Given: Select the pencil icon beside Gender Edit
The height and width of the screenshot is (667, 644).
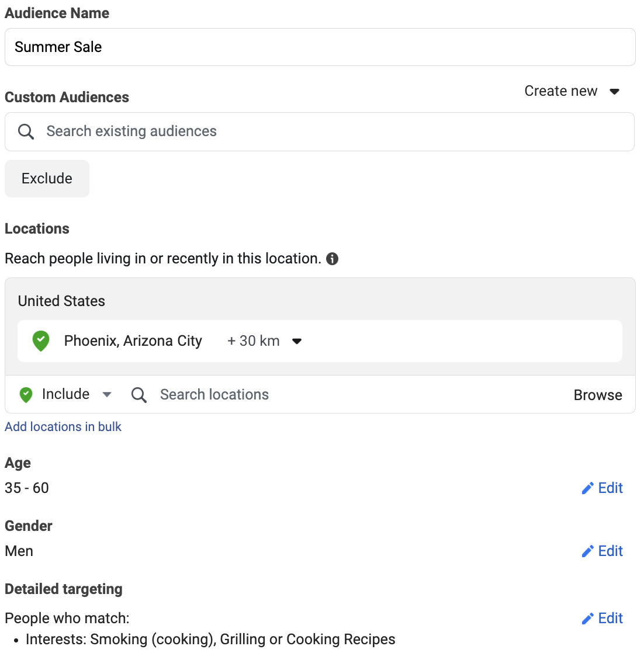Looking at the screenshot, I should point(587,551).
